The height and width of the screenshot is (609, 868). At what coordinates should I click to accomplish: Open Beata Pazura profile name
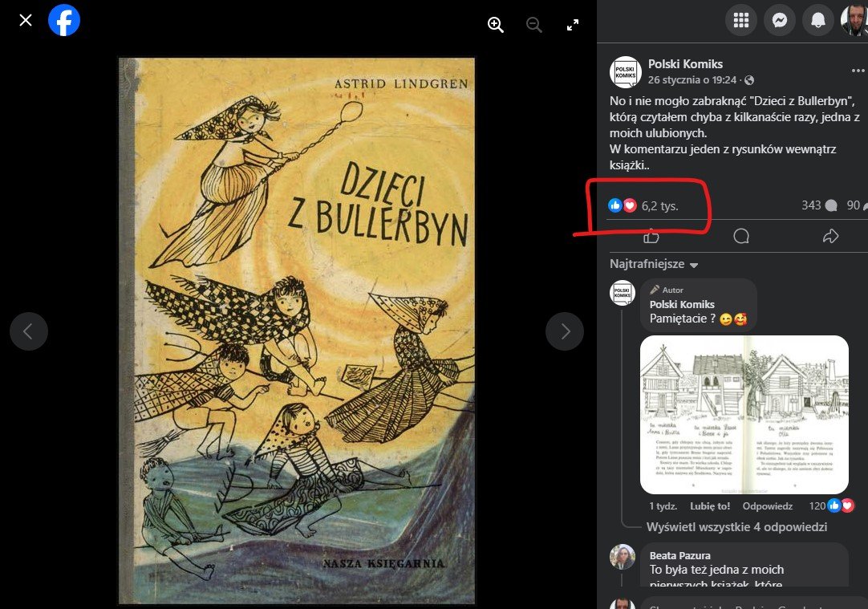tap(679, 556)
